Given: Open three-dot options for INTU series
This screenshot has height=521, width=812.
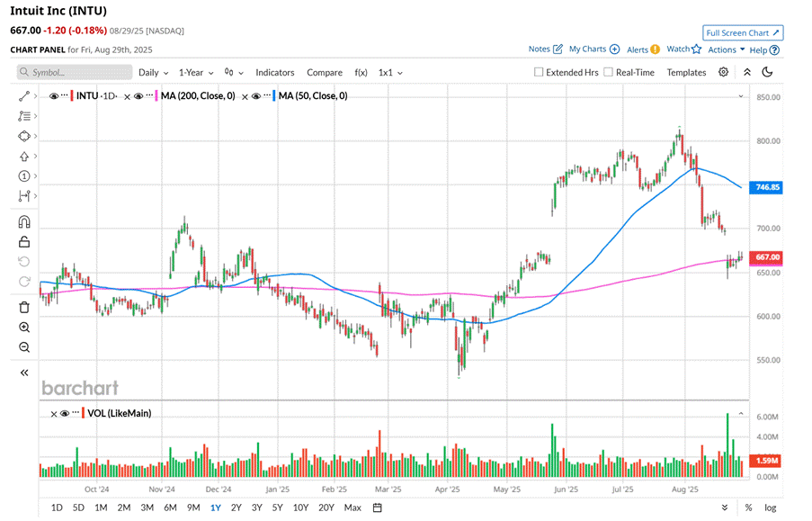Looking at the screenshot, I should pyautogui.click(x=64, y=95).
